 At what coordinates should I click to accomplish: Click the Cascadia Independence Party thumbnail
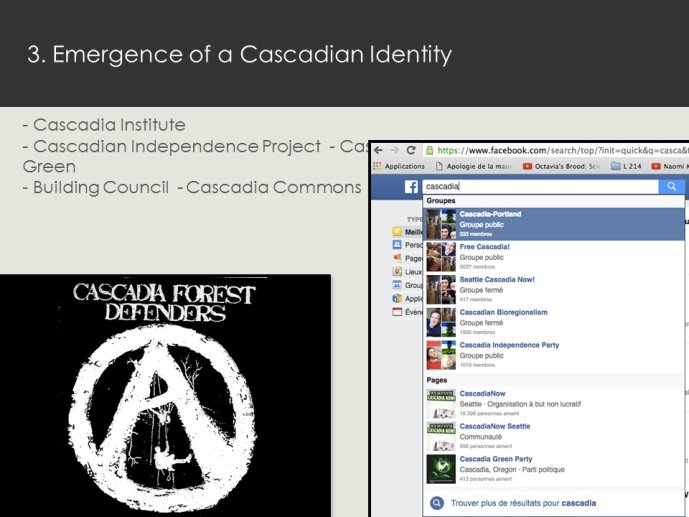[441, 355]
